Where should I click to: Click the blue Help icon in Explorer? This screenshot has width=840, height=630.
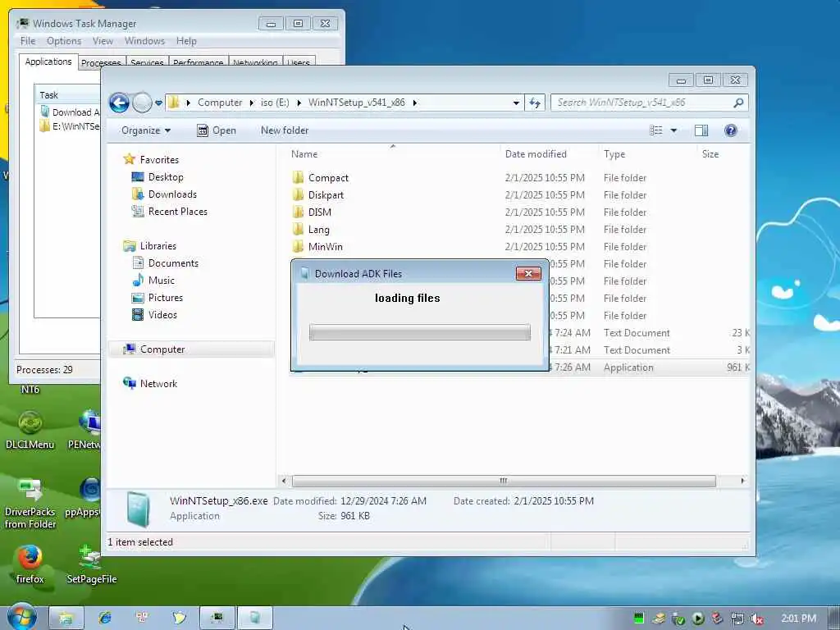point(730,130)
